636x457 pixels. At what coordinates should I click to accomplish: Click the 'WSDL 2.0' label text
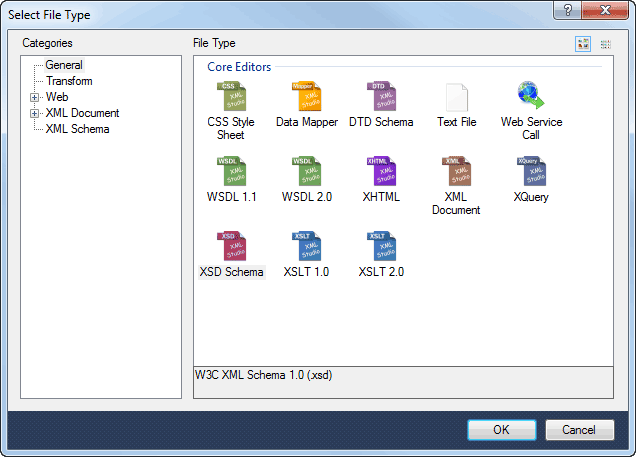[307, 197]
